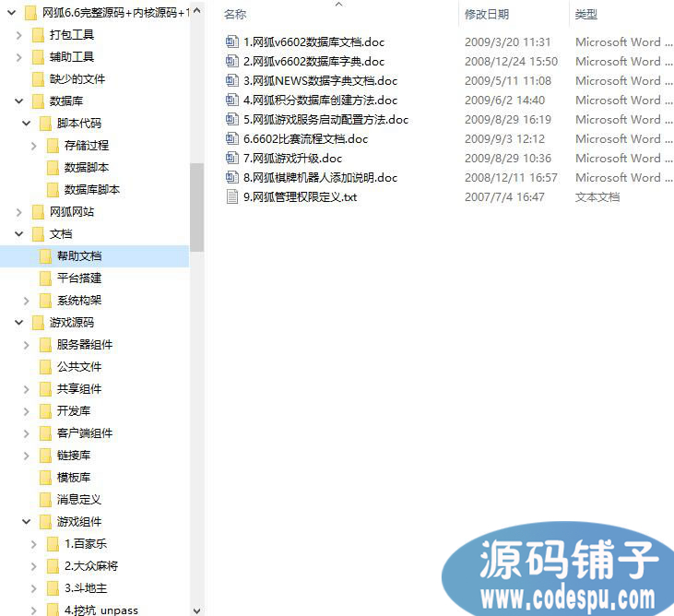The image size is (674, 616).
Task: Select the 服务器组件 folder label
Action: tap(85, 345)
